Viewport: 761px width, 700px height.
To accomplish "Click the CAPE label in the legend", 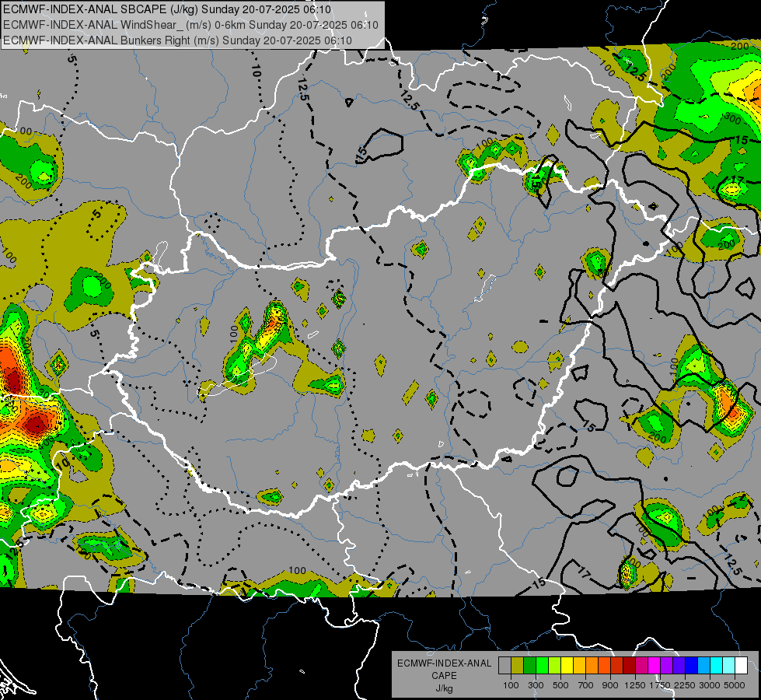I will point(444,676).
